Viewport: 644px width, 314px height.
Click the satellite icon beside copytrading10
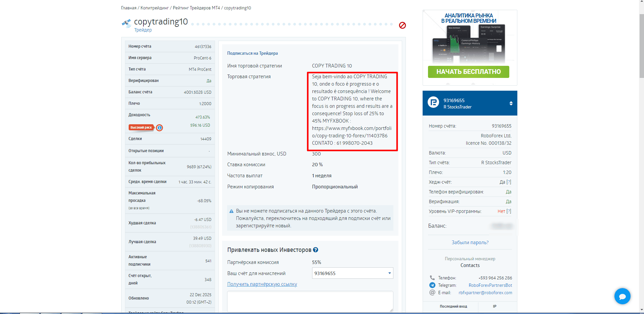point(126,23)
